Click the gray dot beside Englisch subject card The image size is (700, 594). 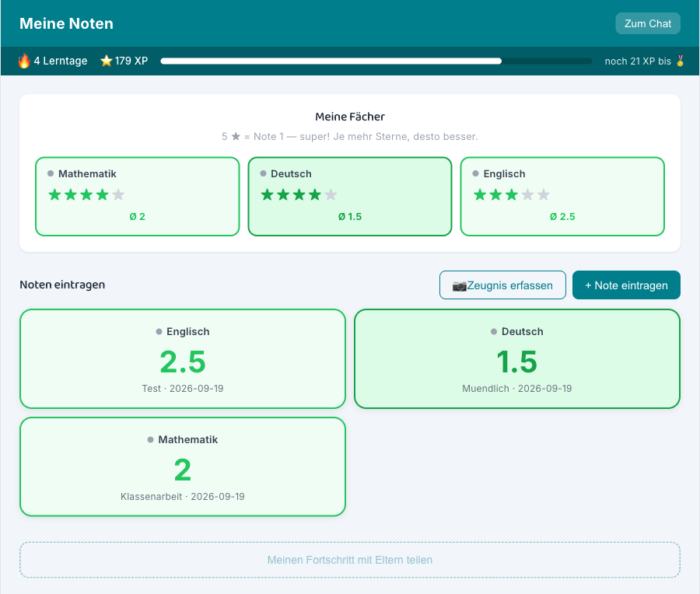(475, 173)
